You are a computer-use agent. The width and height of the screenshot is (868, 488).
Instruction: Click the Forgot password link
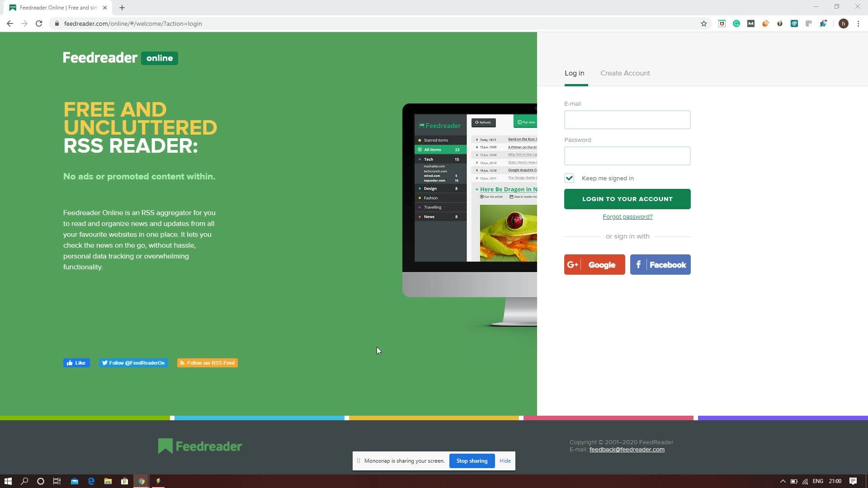(x=627, y=216)
